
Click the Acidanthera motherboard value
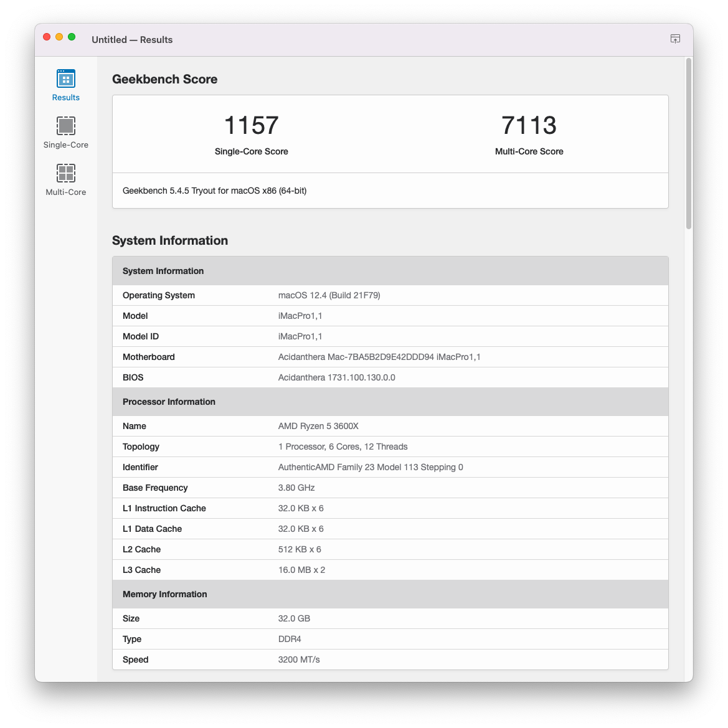click(379, 357)
